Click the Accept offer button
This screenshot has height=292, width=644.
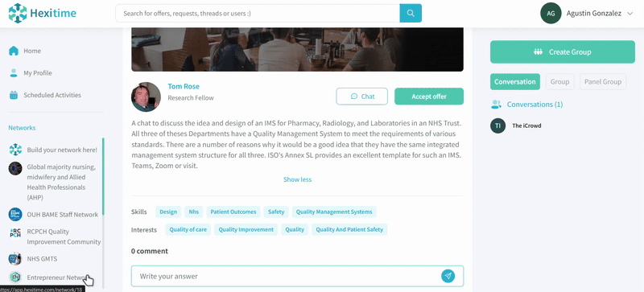tap(429, 97)
